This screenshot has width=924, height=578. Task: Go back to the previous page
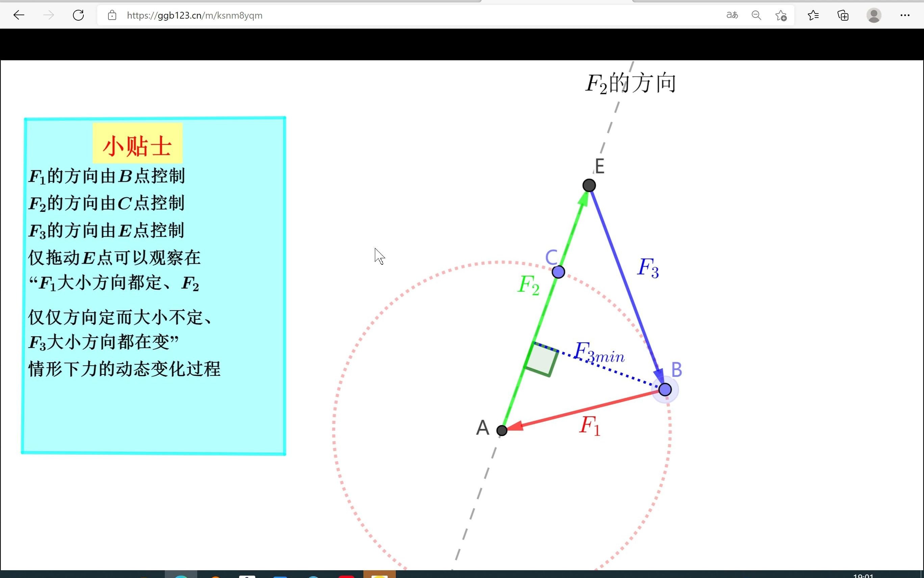point(19,15)
